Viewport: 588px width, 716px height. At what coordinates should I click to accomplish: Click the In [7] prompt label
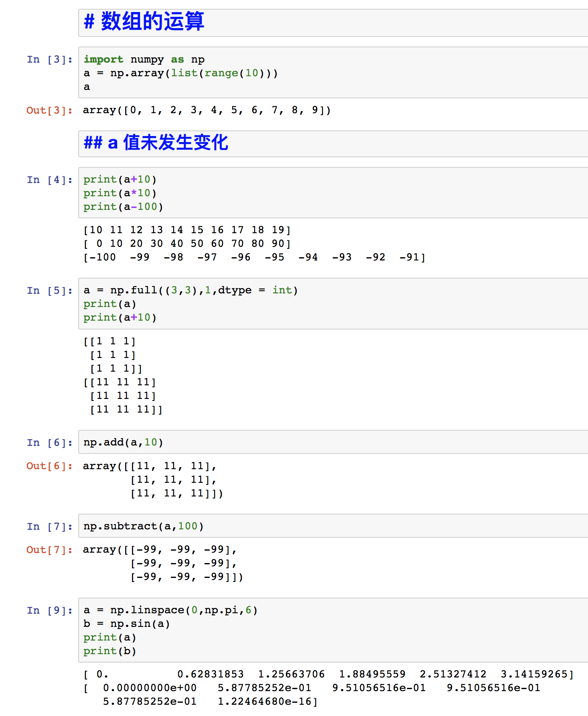click(x=50, y=527)
